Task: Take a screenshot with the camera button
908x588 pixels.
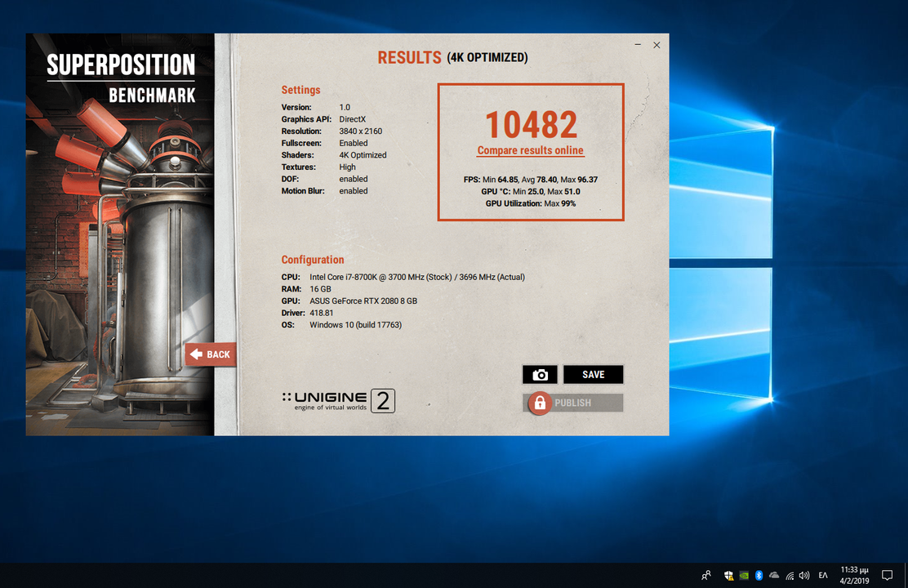Action: (540, 375)
